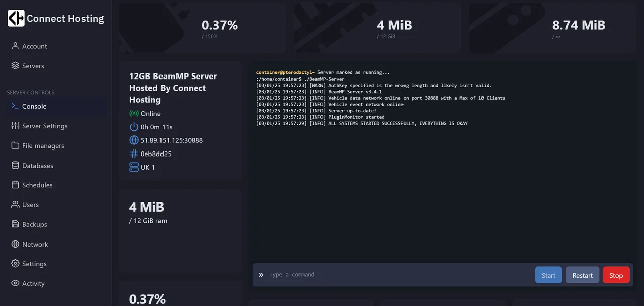The height and width of the screenshot is (306, 644).
Task: Click the Network globe icon in sidebar
Action: 15,244
